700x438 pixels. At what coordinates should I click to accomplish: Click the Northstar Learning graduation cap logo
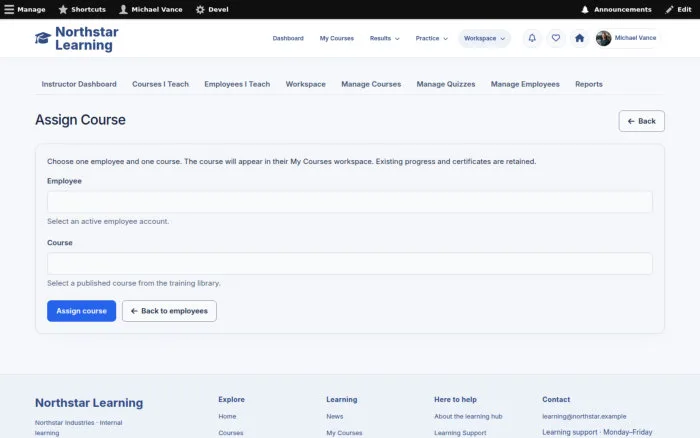coord(43,38)
